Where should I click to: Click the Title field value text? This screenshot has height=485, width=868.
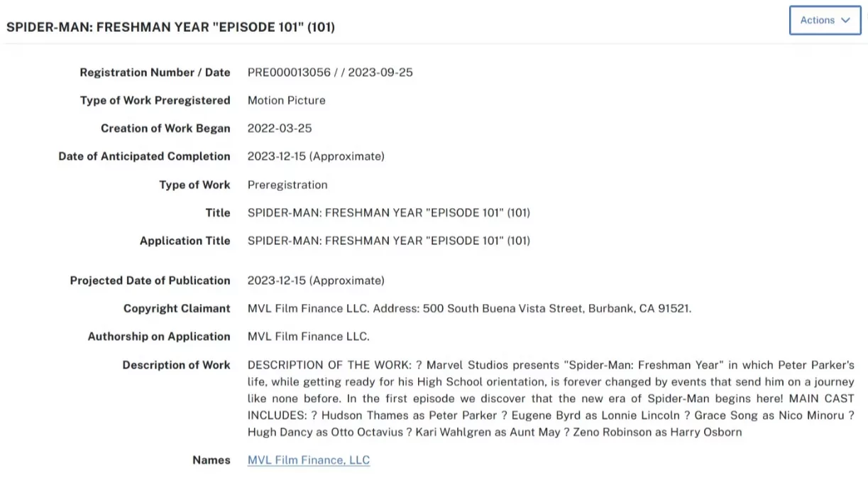click(389, 212)
